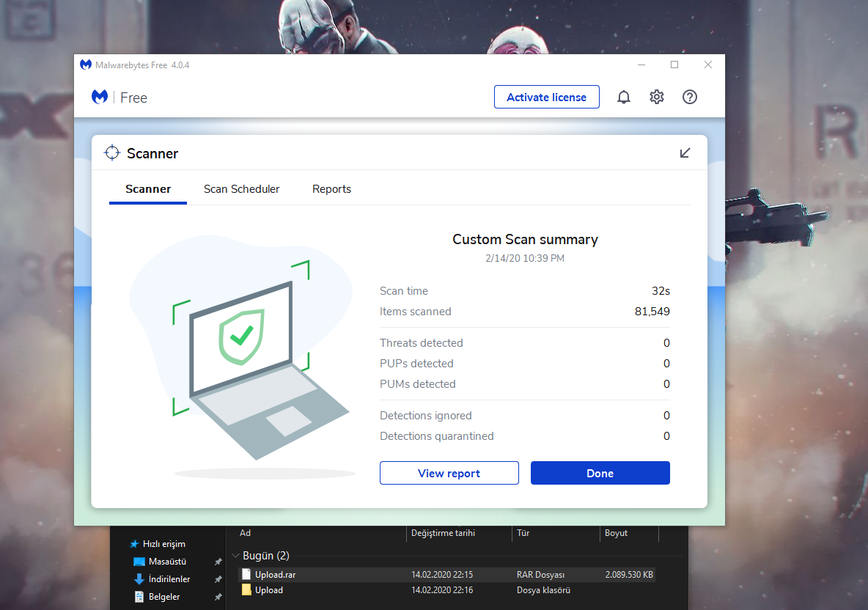Click the pin icon next to İndirilenler
This screenshot has height=610, width=868.
(x=218, y=579)
